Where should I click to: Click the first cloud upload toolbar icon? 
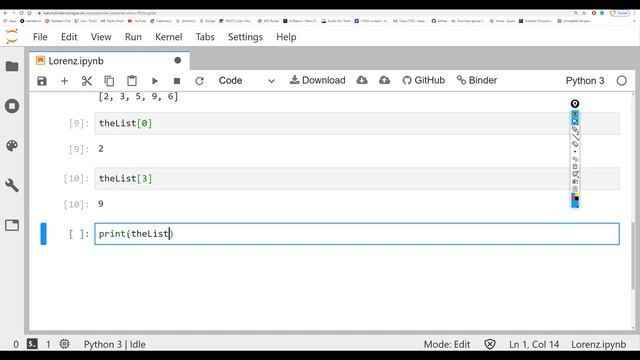[x=362, y=80]
